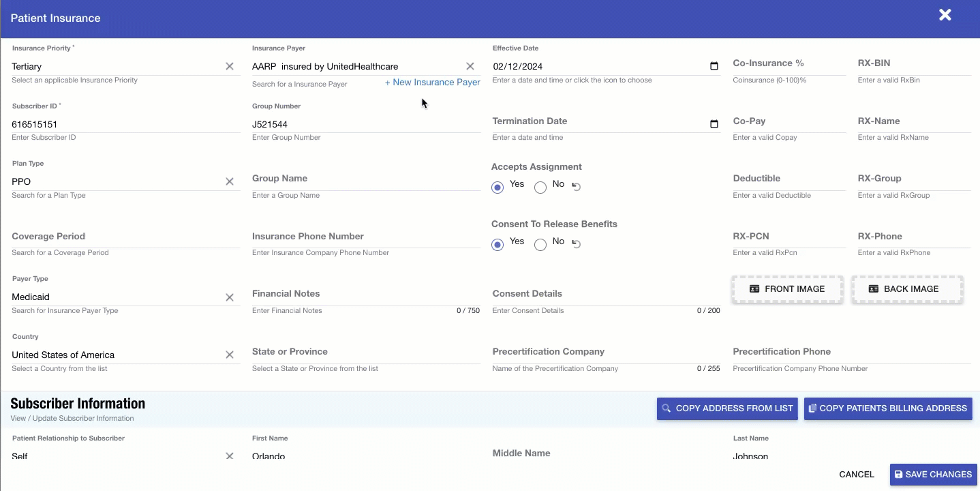
Task: Clear the Medicaid Payer Type value
Action: pos(230,297)
